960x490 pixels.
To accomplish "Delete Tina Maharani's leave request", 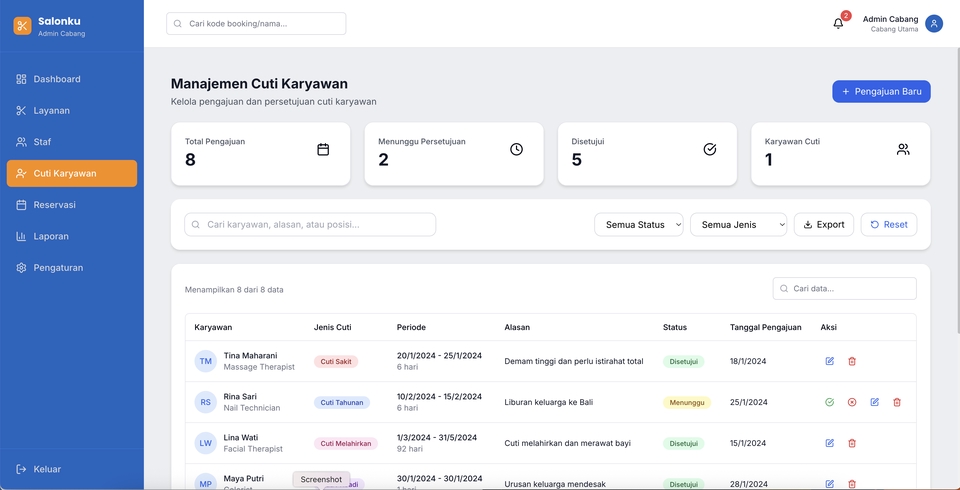I will (x=852, y=361).
